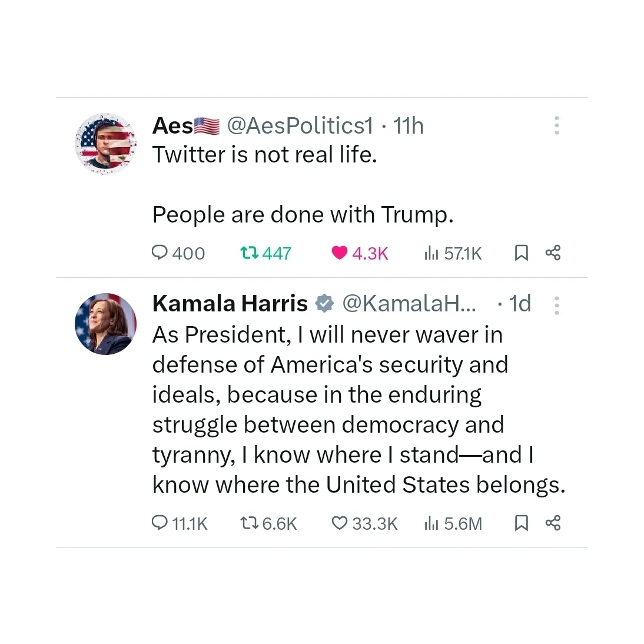This screenshot has width=644, height=644.
Task: Open the share icon on Aes's tweet
Action: click(553, 253)
